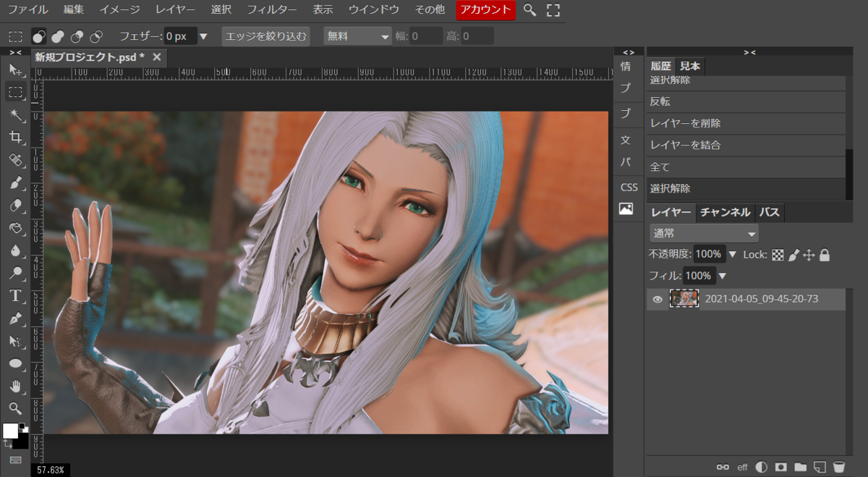Select the Rectangle Select tool in toolbox
Viewport: 868px width, 477px height.
(x=15, y=92)
